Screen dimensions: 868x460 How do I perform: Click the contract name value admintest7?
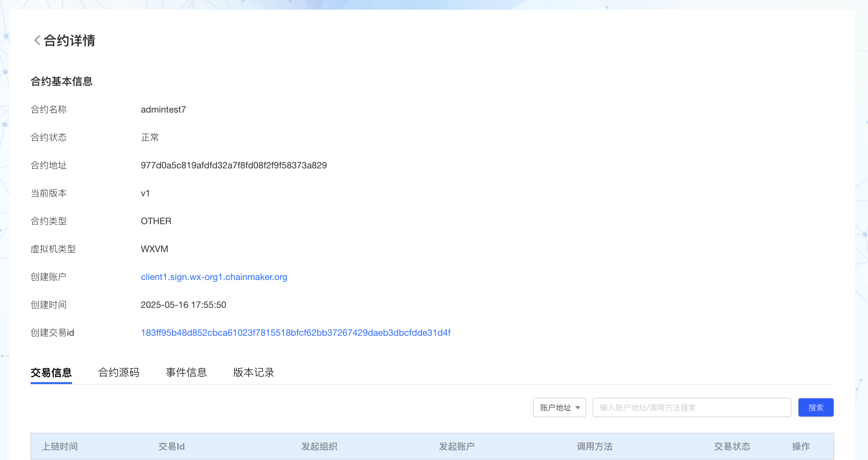coord(163,109)
